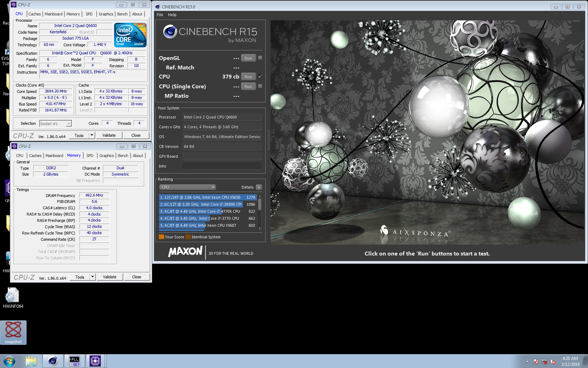Click the Action Center flag tray icon

pyautogui.click(x=536, y=361)
